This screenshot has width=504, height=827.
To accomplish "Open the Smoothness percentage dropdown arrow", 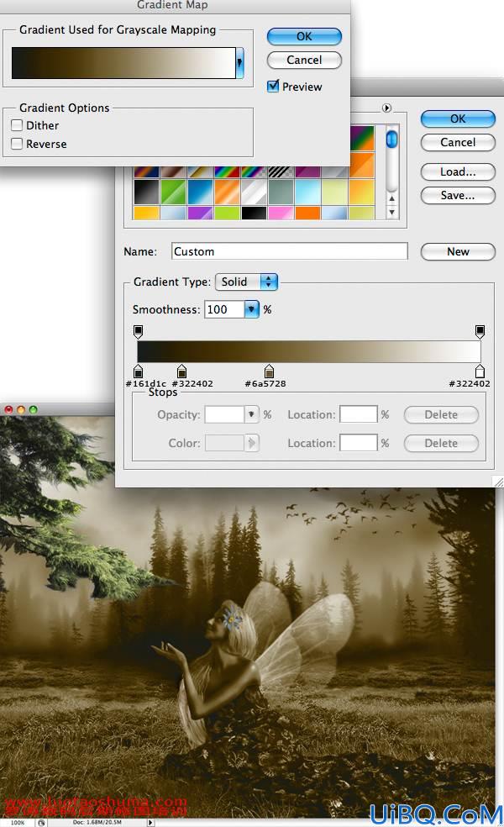I will click(x=251, y=309).
